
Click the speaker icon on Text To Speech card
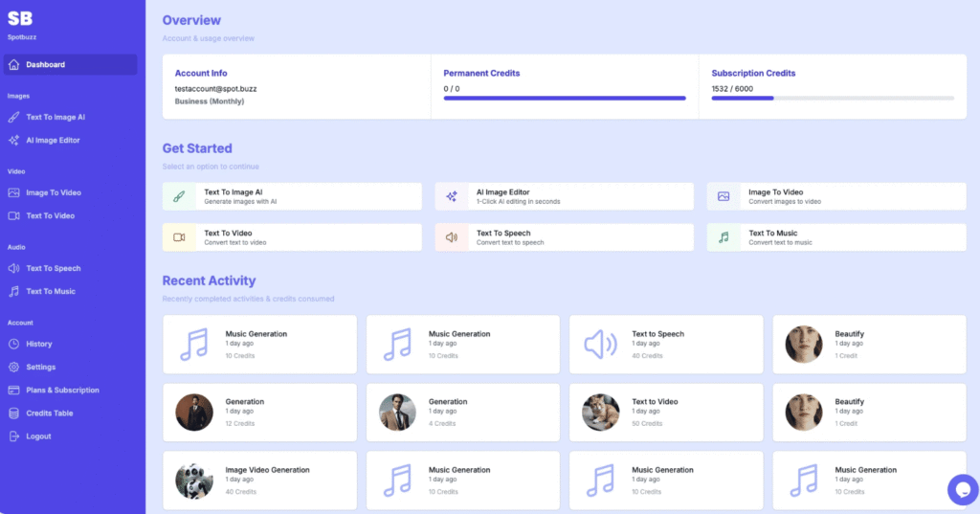click(452, 237)
